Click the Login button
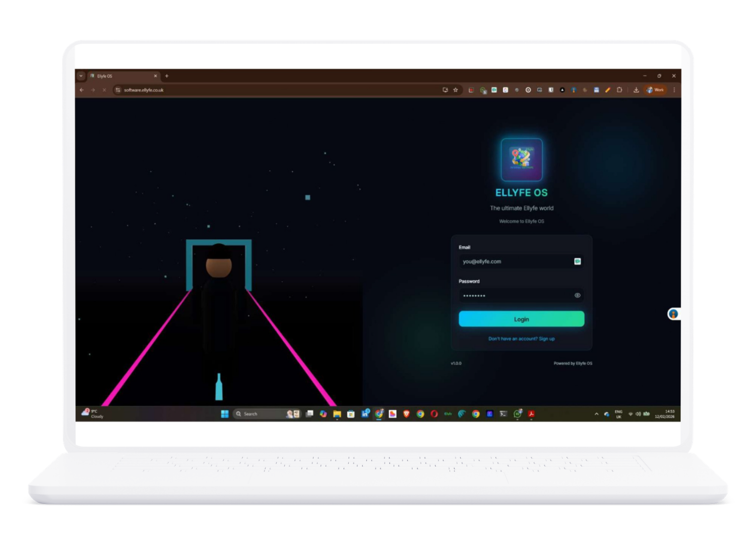756x544 pixels. (x=521, y=319)
